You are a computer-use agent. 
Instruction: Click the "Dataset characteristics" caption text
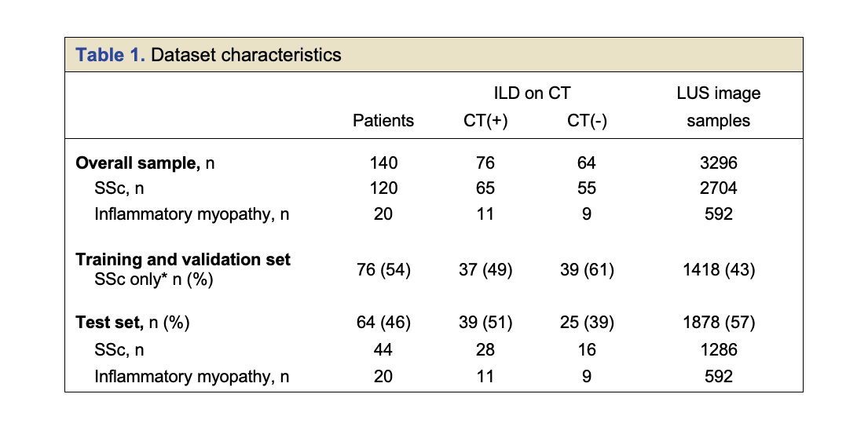coord(246,55)
